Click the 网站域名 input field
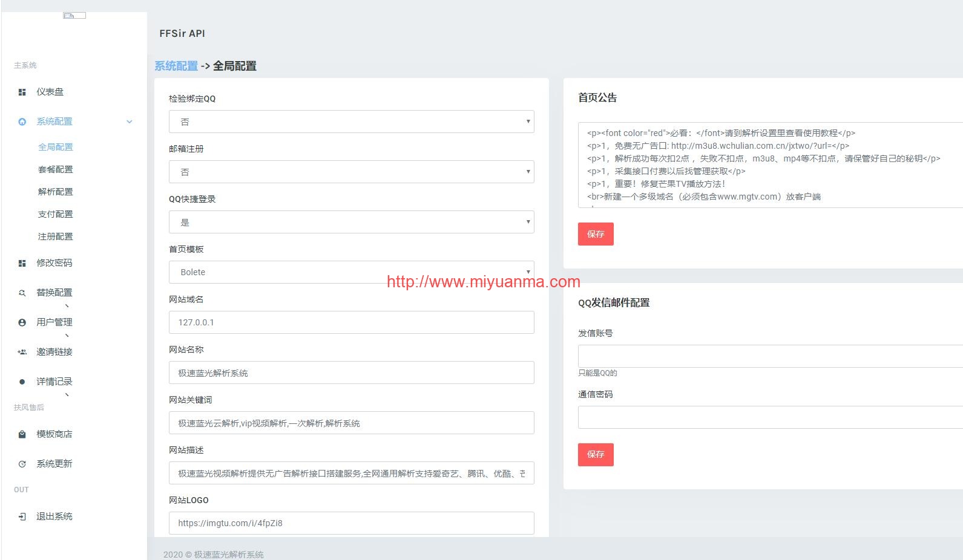This screenshot has width=963, height=560. (352, 322)
